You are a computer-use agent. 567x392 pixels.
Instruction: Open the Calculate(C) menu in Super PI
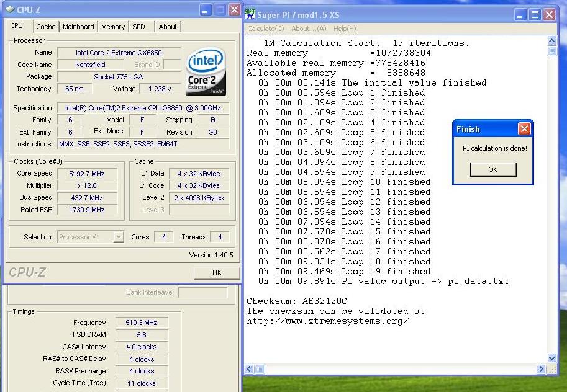(266, 29)
